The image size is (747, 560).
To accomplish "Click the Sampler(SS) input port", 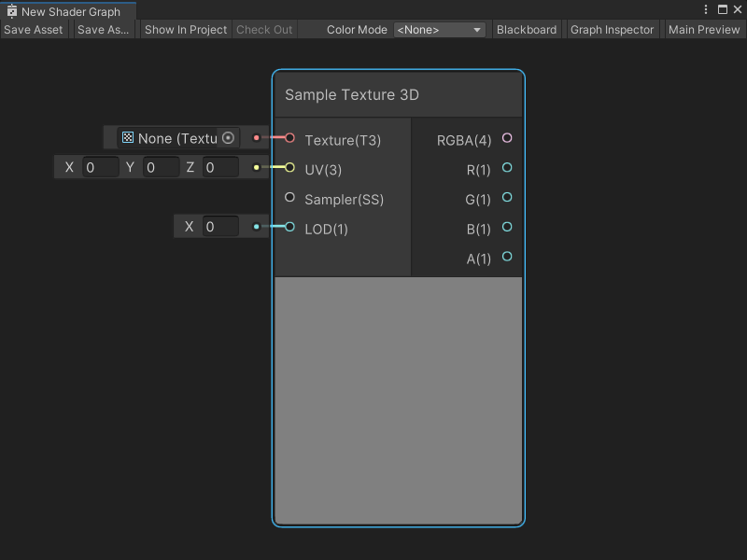I will pyautogui.click(x=289, y=197).
